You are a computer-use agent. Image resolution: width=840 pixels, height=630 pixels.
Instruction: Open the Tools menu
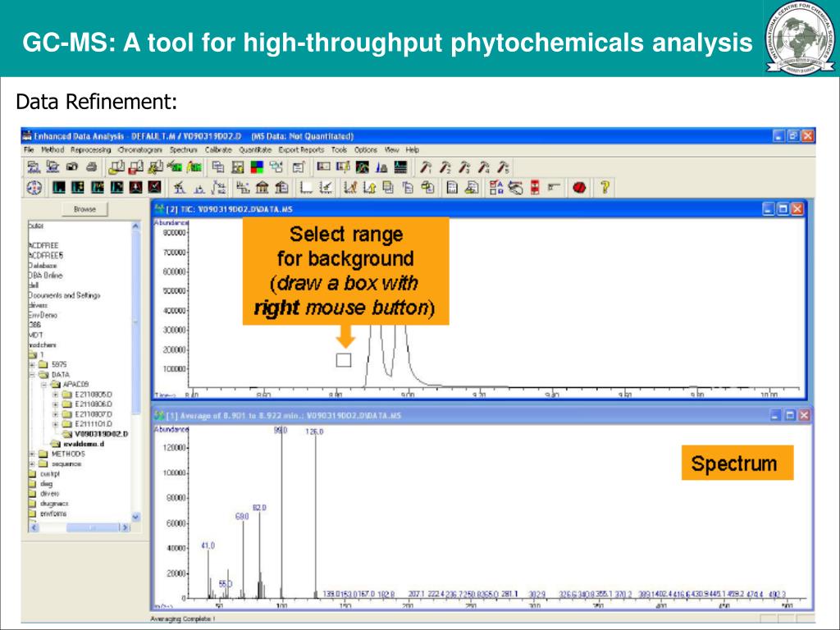pos(339,150)
